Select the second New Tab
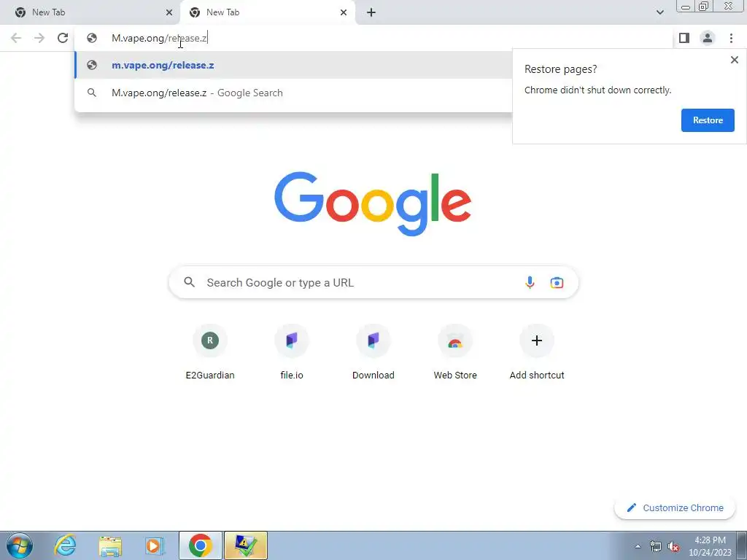Image resolution: width=747 pixels, height=560 pixels. 268,12
